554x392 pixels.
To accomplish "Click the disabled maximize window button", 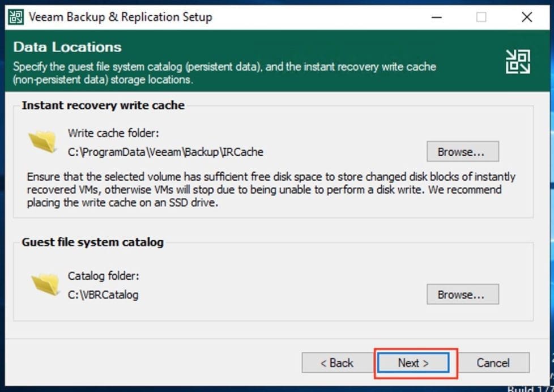I will (x=481, y=17).
